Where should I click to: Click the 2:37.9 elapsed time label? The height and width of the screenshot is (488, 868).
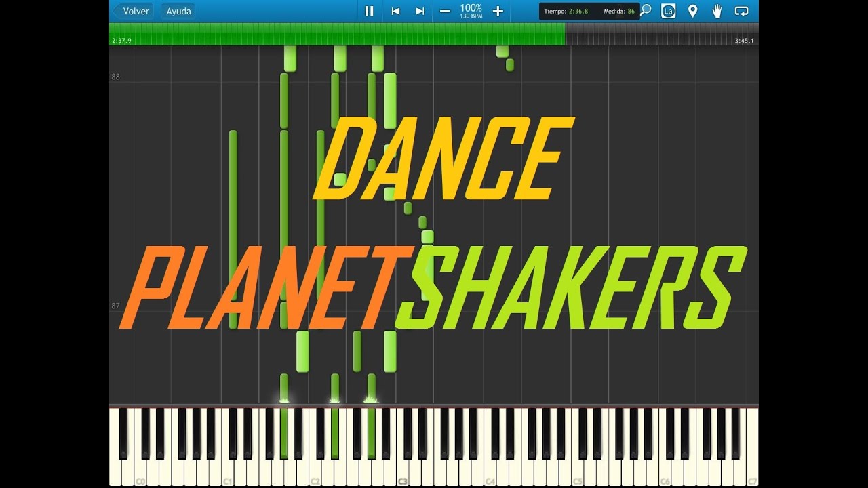point(122,41)
